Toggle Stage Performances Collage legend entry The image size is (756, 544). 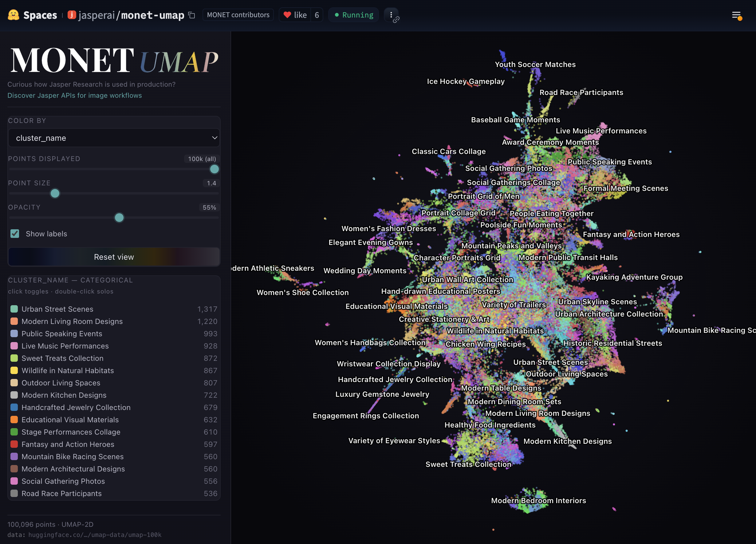coord(114,432)
